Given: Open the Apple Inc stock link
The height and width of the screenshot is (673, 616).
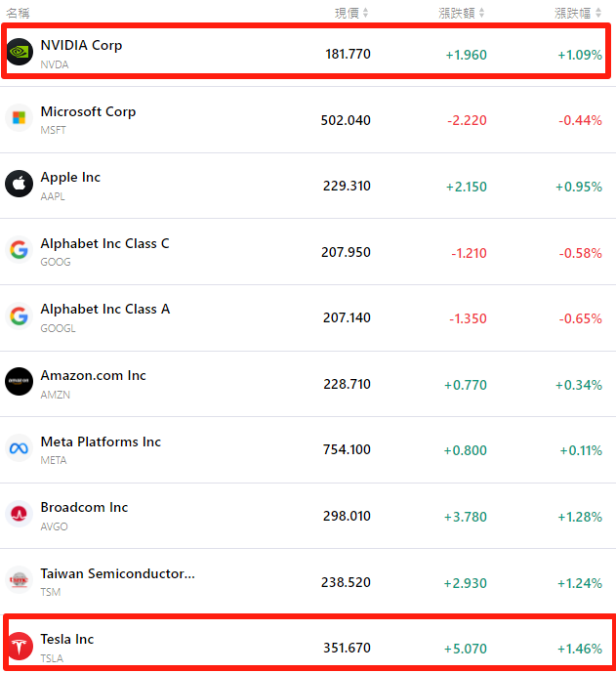Looking at the screenshot, I should pyautogui.click(x=70, y=177).
